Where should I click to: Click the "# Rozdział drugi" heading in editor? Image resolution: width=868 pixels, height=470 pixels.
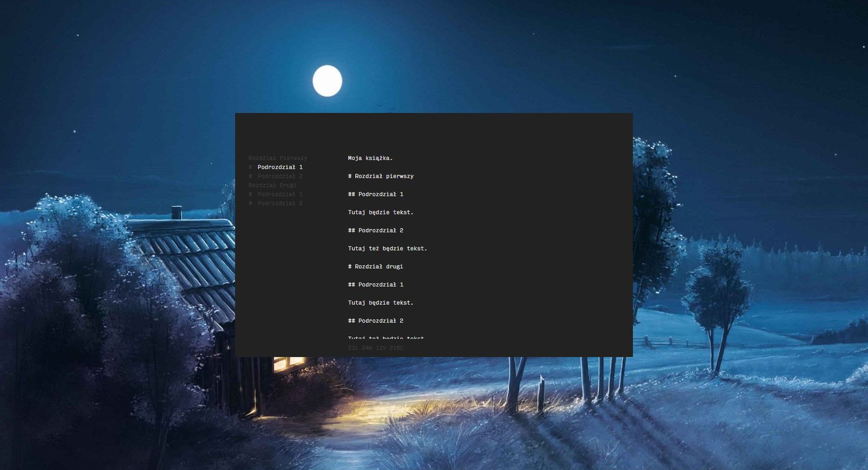(x=375, y=267)
